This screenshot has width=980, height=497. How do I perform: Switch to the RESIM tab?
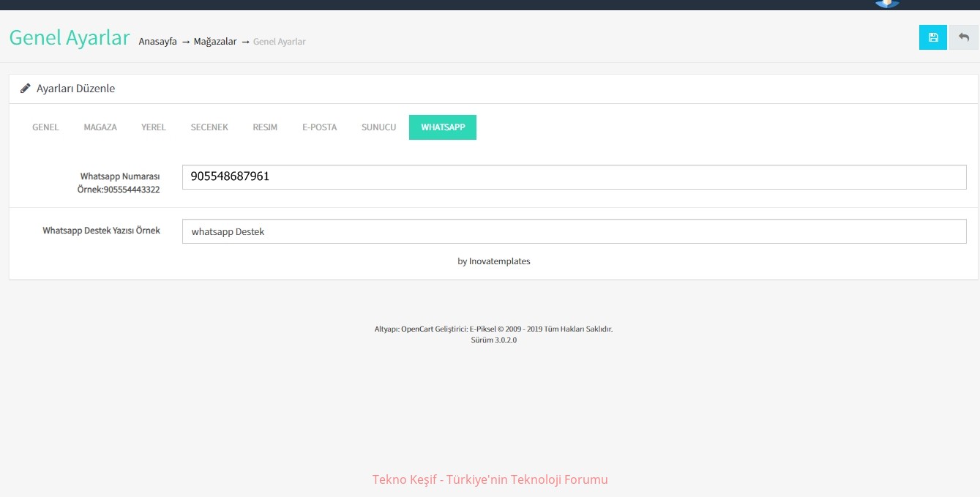pos(265,127)
